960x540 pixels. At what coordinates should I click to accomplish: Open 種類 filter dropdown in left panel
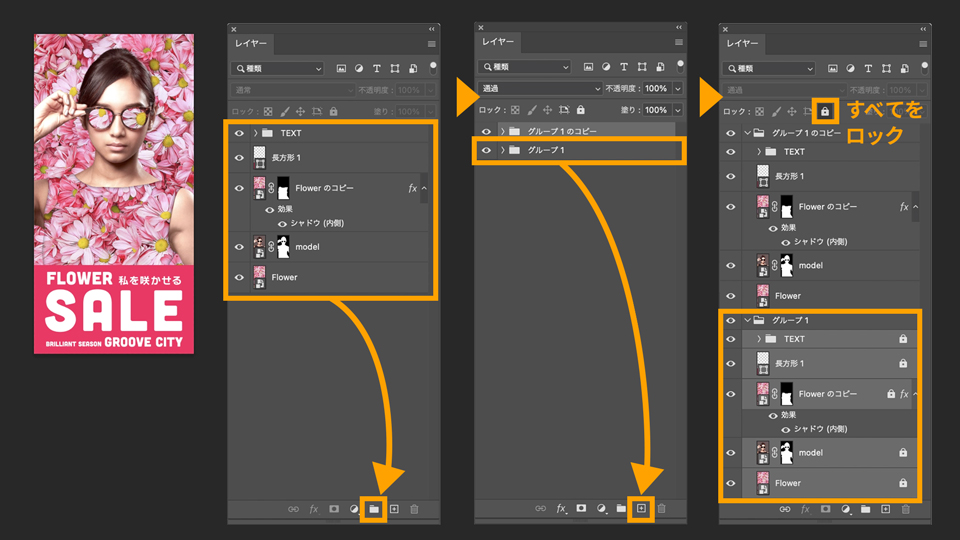[277, 69]
